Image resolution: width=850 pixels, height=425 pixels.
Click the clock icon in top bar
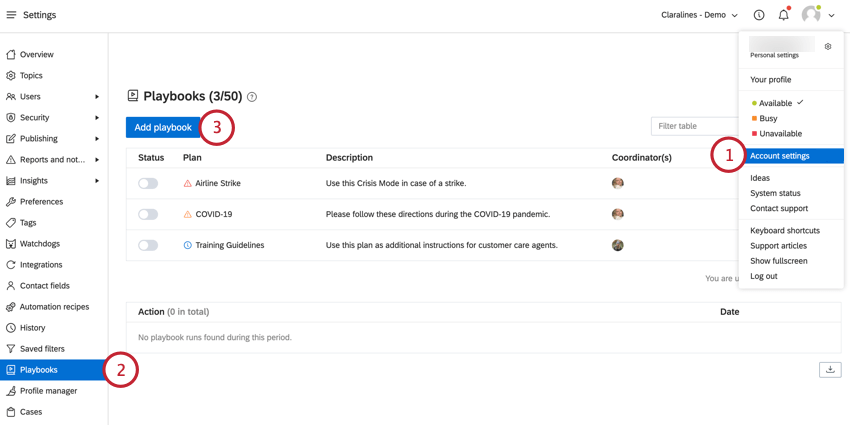click(759, 15)
